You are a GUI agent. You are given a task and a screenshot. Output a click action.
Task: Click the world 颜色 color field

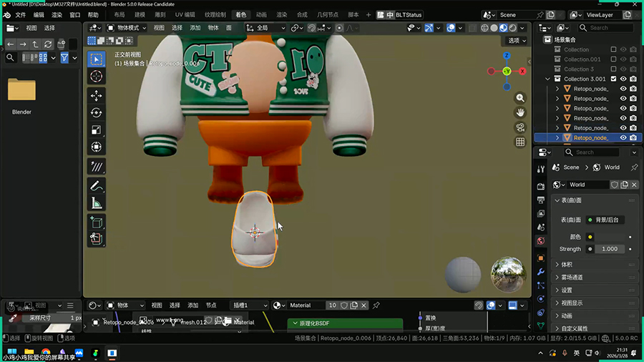point(610,237)
